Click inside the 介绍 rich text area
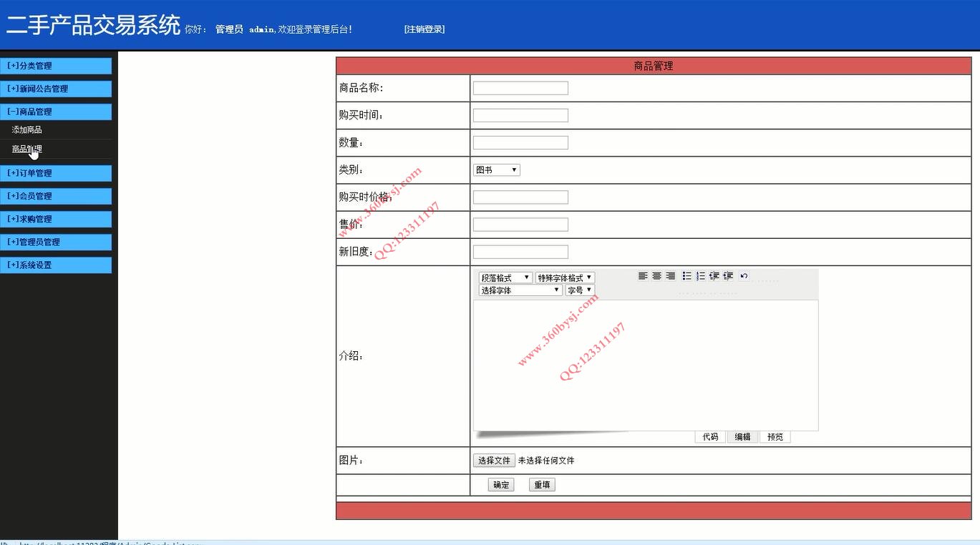The image size is (980, 545). [x=646, y=365]
